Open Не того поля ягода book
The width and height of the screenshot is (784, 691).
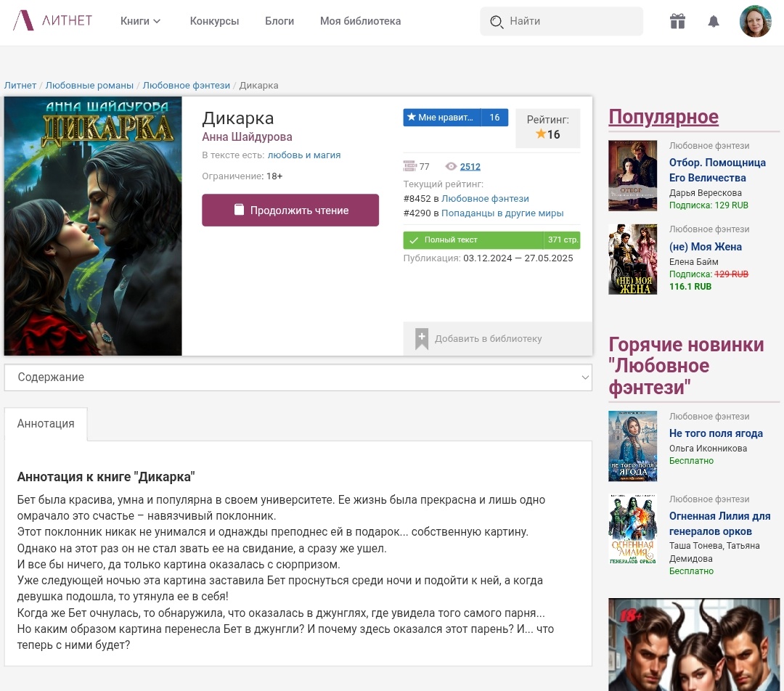[x=716, y=433]
